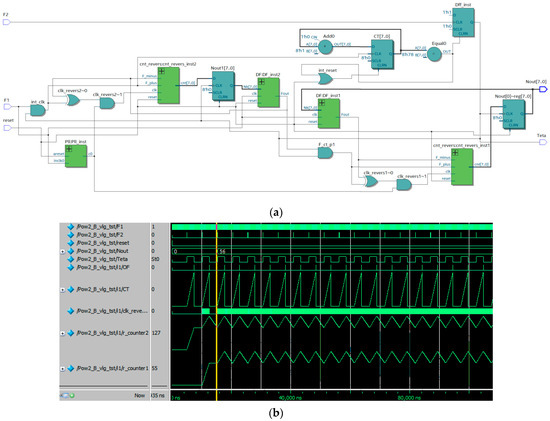Select the i1/OF signal row diamond icon
The height and width of the screenshot is (421, 550).
pos(71,267)
